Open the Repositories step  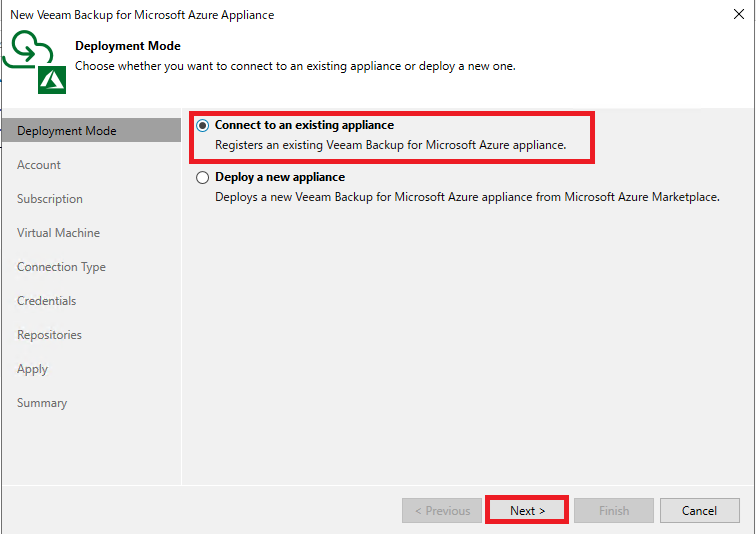click(49, 335)
